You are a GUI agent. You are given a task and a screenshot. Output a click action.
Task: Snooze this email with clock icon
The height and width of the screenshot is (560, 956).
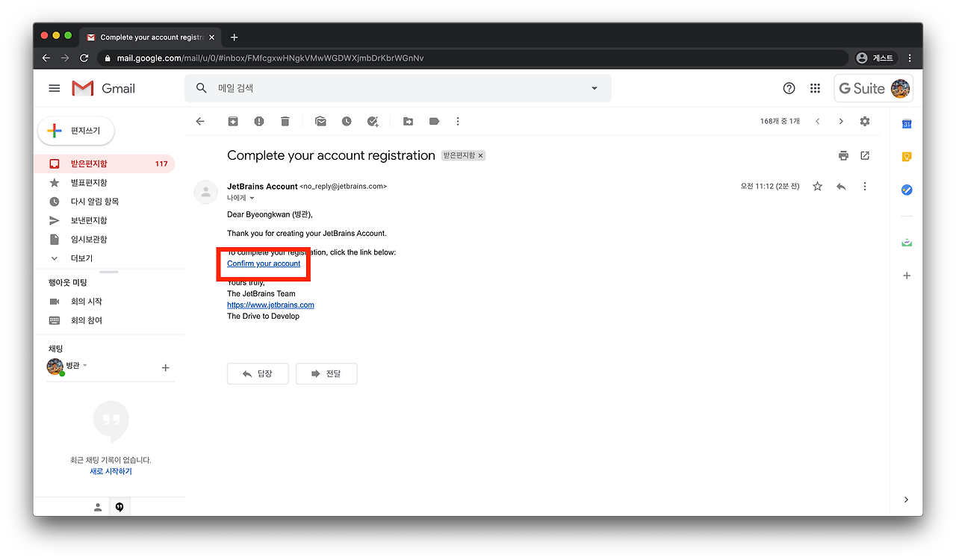[347, 121]
